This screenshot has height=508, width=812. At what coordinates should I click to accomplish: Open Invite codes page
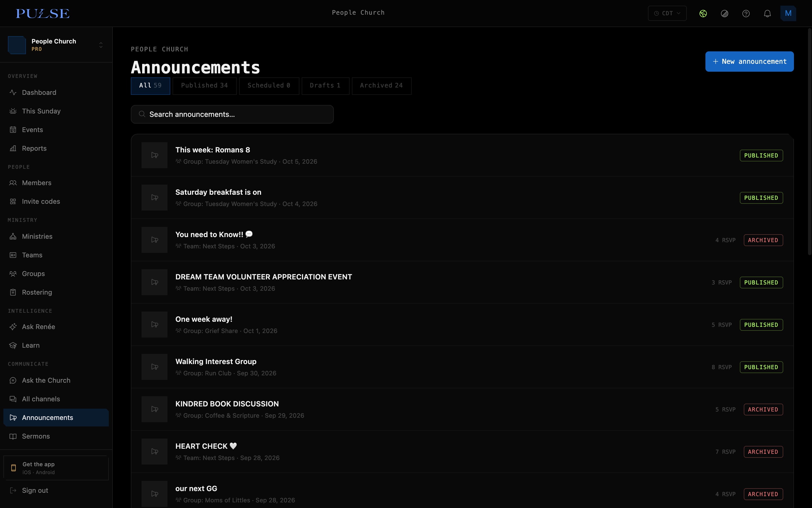[56, 201]
